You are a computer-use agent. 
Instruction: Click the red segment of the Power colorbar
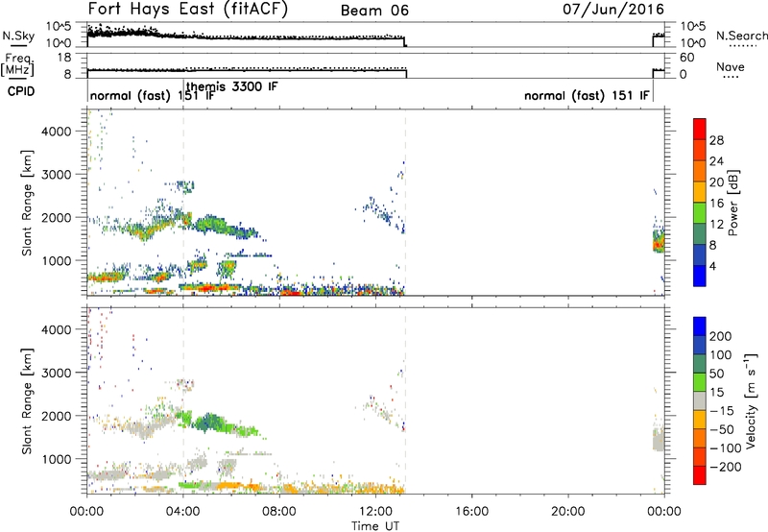tap(700, 129)
